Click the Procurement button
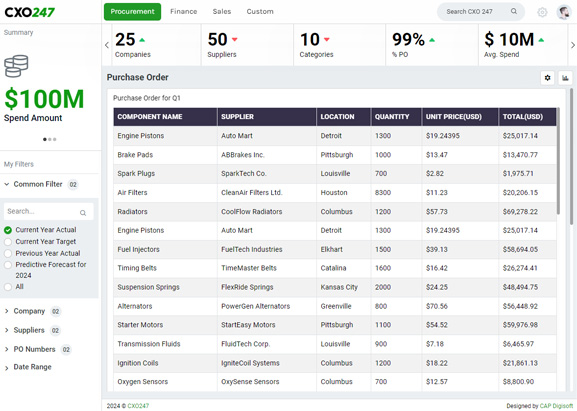 132,12
